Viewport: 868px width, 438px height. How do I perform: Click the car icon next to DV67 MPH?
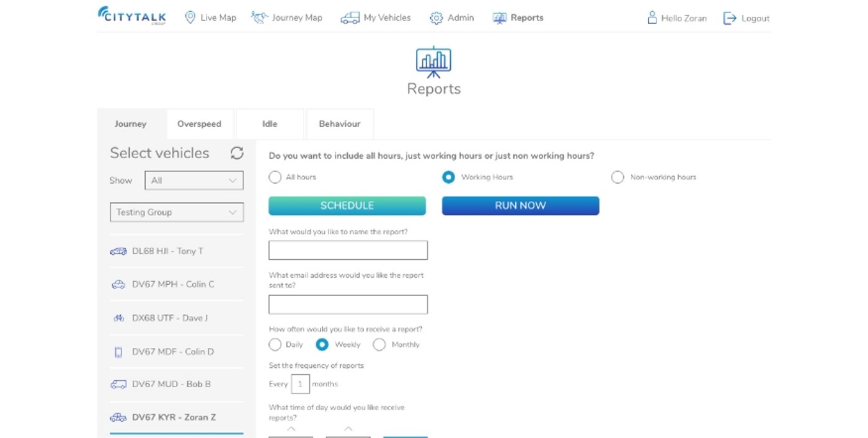click(118, 285)
